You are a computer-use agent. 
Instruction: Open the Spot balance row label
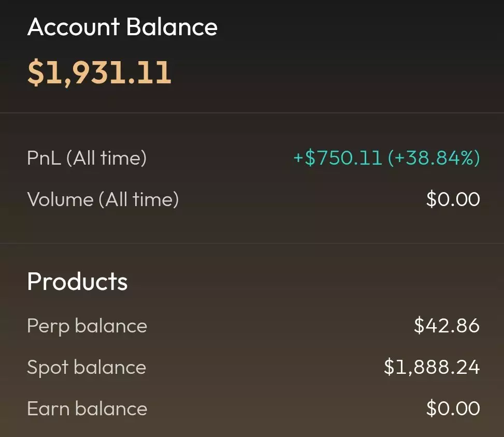[x=87, y=367]
